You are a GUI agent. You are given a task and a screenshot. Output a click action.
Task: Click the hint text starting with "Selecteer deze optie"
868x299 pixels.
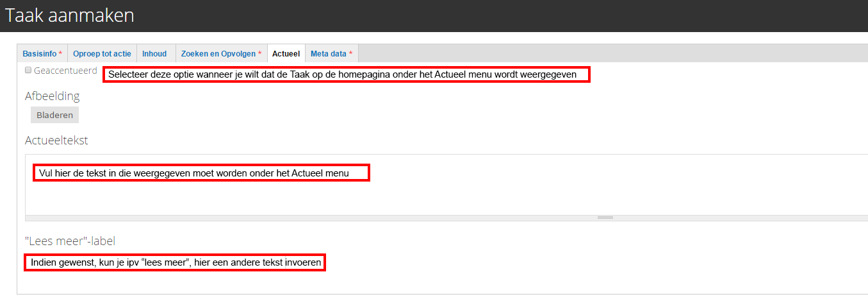(346, 74)
